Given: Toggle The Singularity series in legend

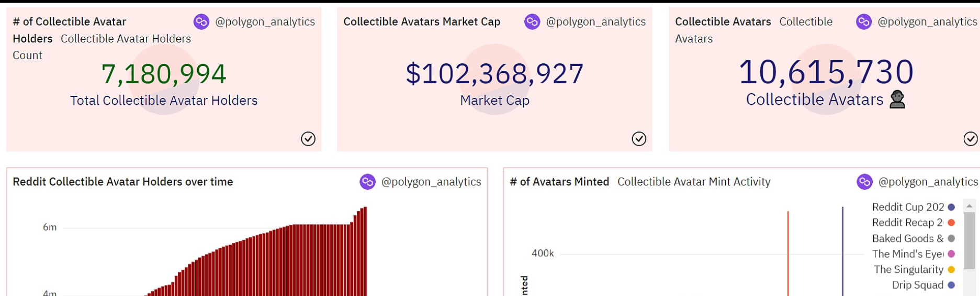Looking at the screenshot, I should 908,269.
